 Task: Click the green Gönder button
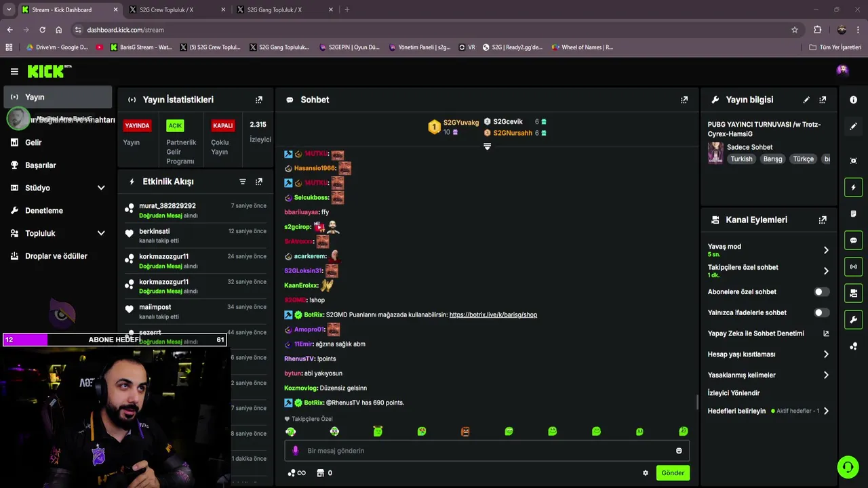pos(673,473)
